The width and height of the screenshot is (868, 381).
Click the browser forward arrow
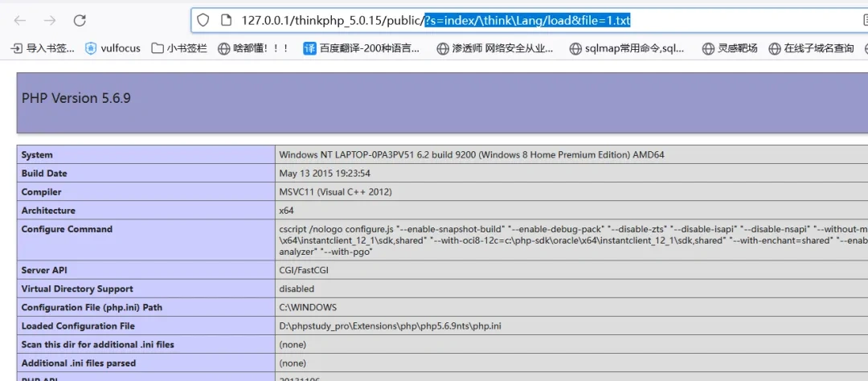tap(50, 21)
